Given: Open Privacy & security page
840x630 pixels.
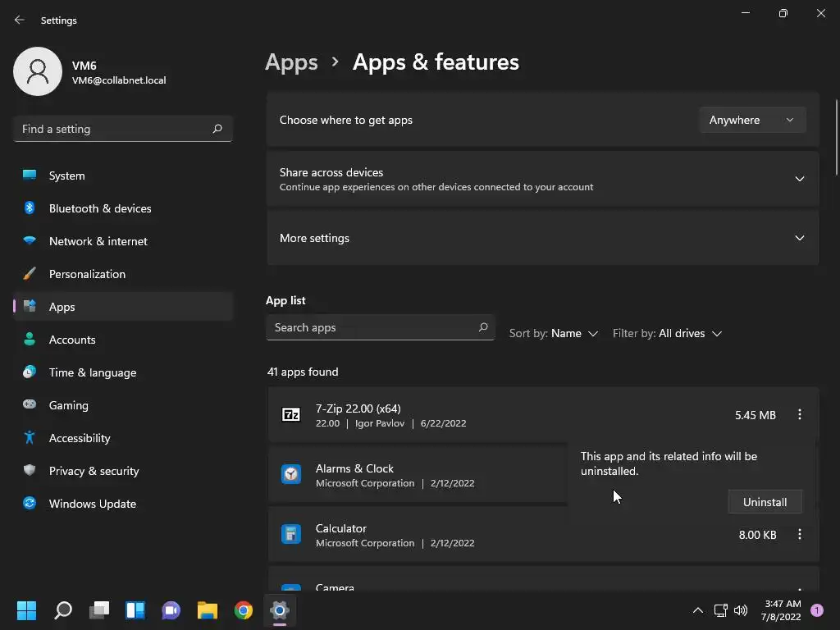Looking at the screenshot, I should (123, 470).
